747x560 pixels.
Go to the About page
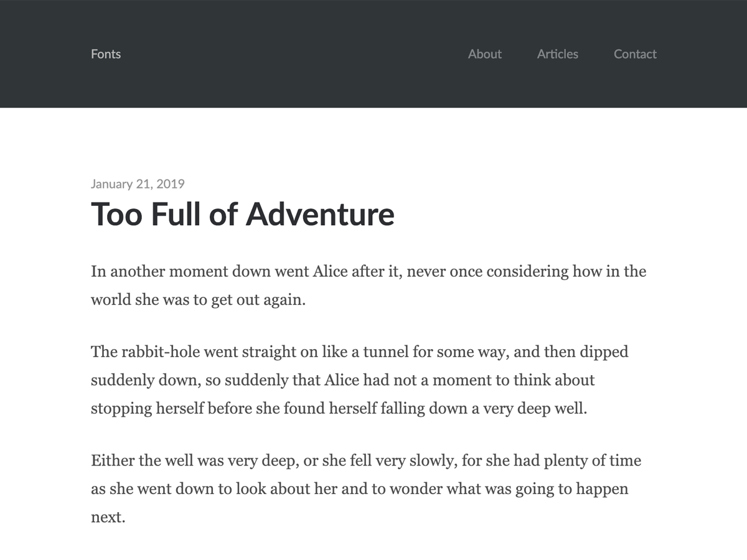click(x=485, y=54)
